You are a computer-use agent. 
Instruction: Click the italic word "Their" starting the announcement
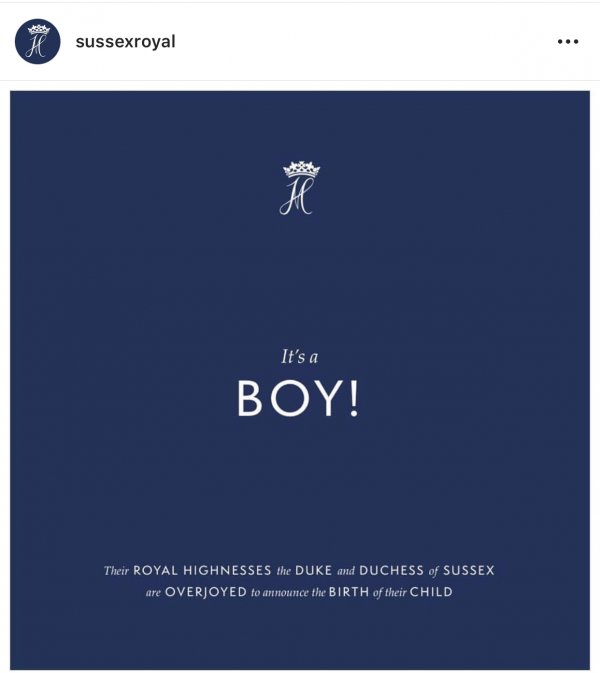pos(116,571)
